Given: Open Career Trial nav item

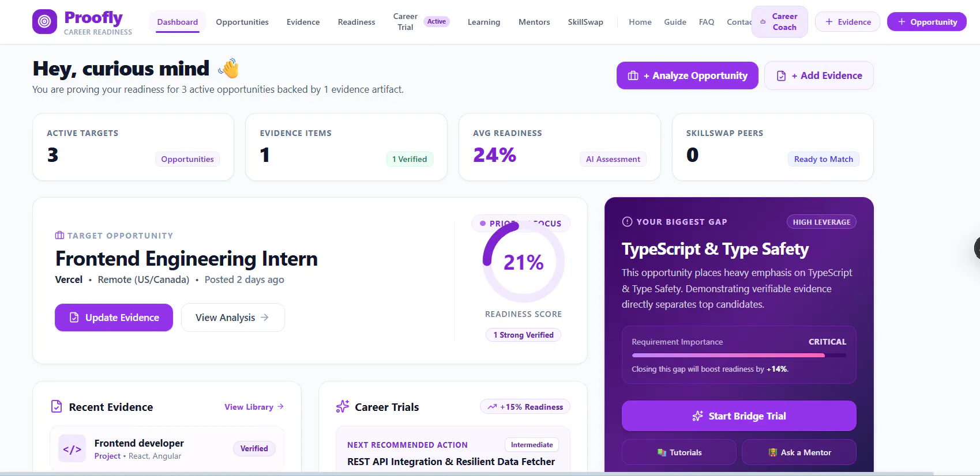Looking at the screenshot, I should pos(405,22).
